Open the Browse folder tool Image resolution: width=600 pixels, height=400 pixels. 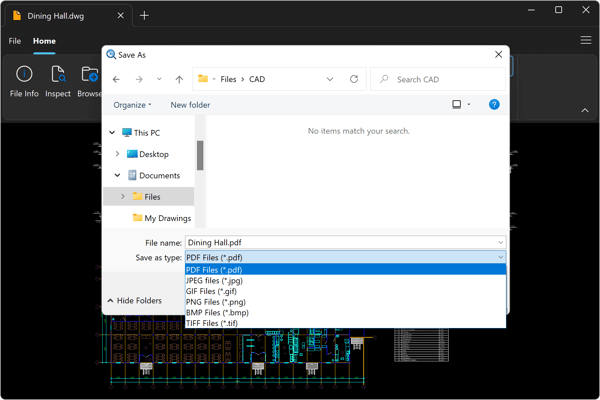tap(89, 82)
